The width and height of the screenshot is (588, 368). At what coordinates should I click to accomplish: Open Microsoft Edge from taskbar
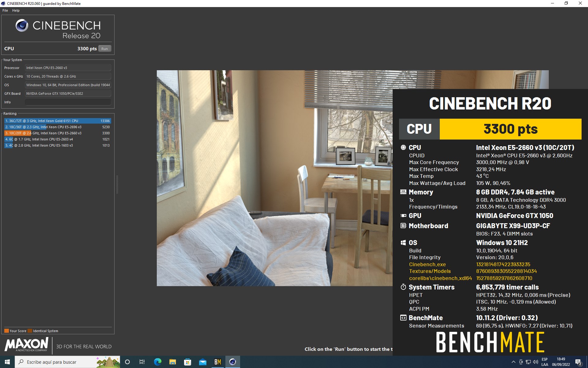click(157, 362)
